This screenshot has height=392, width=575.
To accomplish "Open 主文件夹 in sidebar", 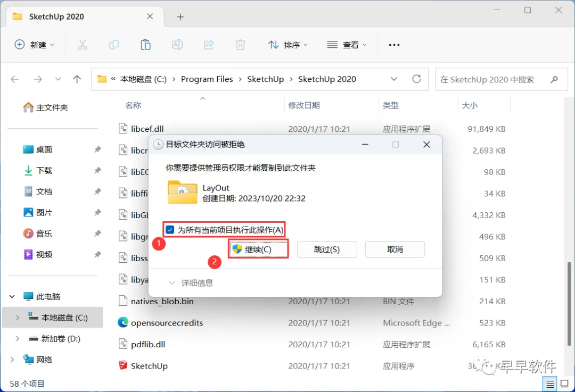I will click(x=46, y=107).
